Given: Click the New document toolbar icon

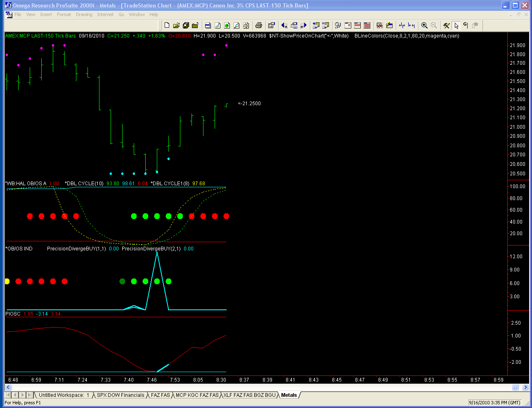Looking at the screenshot, I should pos(167,25).
